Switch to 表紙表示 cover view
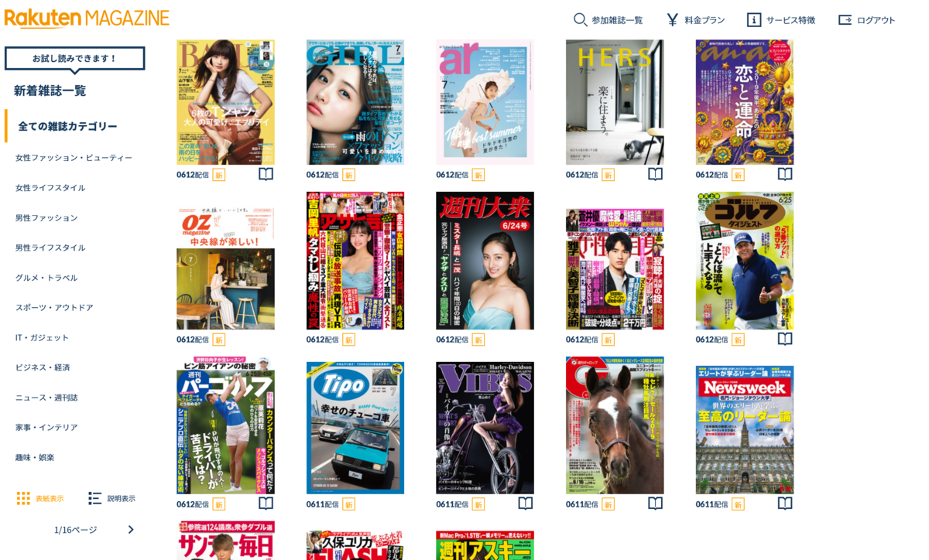This screenshot has height=560, width=929. coord(50,499)
